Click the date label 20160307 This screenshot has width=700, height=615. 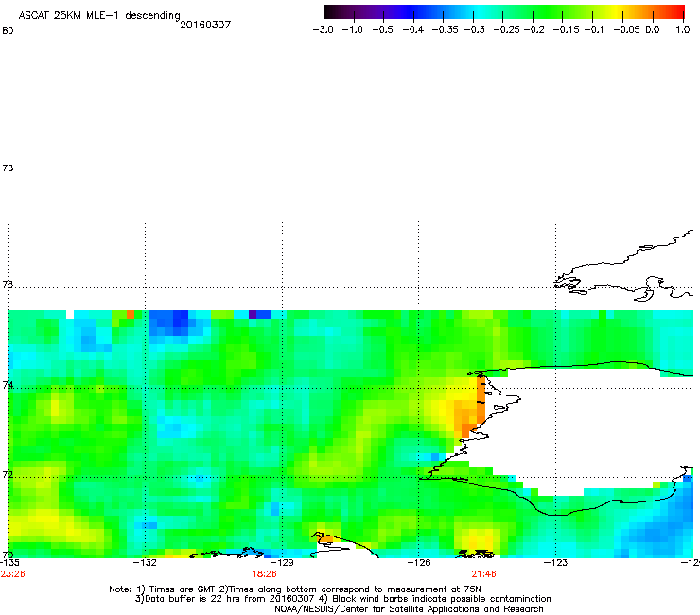pos(205,25)
